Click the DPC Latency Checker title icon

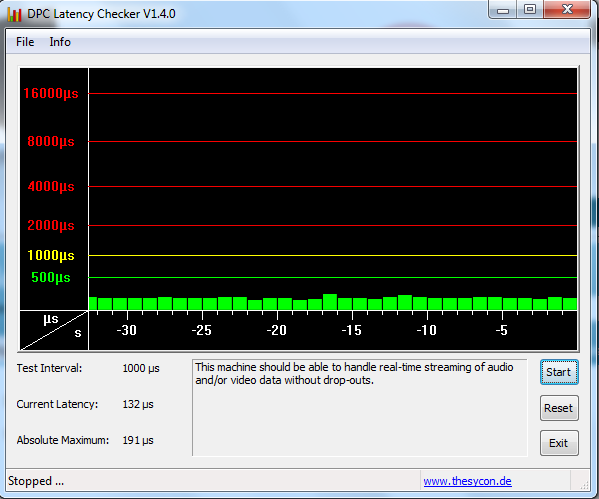[x=14, y=14]
